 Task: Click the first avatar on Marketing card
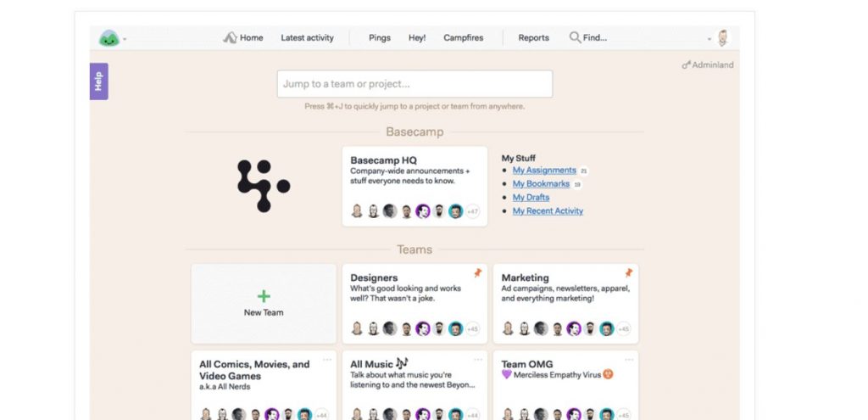(x=509, y=328)
